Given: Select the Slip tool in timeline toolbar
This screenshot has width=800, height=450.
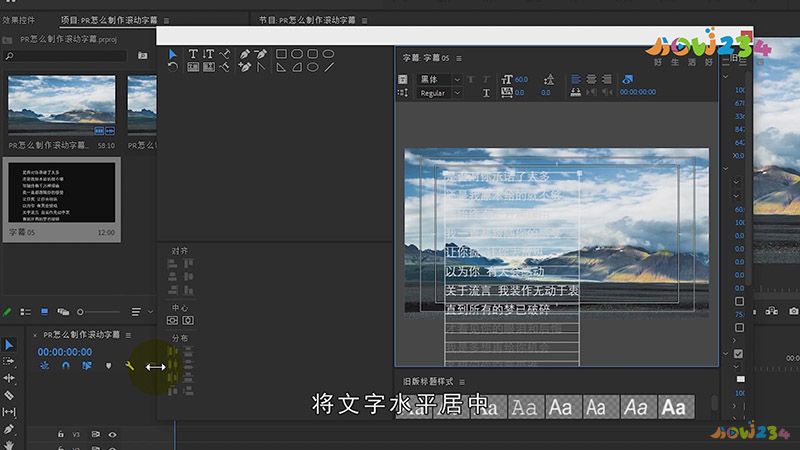Looking at the screenshot, I should click(x=9, y=412).
